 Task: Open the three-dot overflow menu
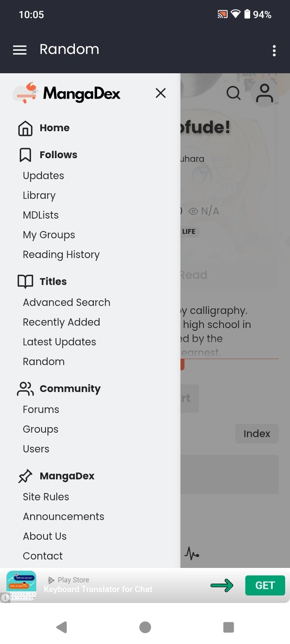[274, 51]
